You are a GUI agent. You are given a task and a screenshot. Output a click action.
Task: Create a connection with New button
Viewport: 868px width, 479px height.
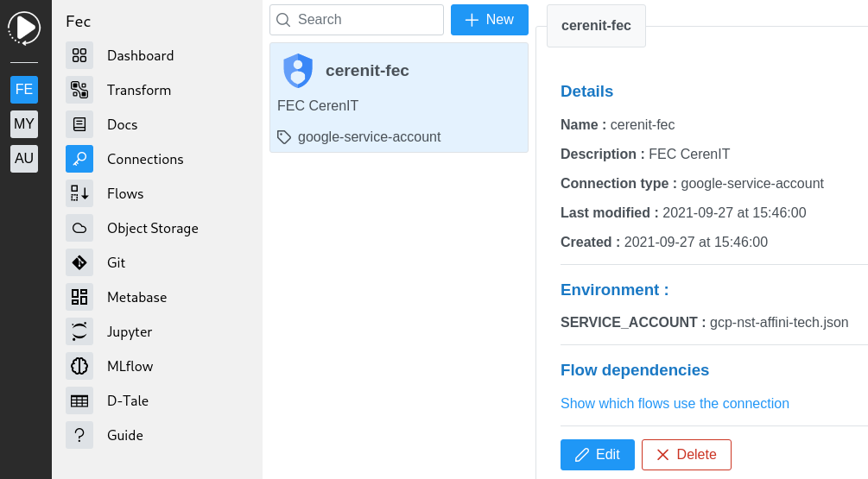point(489,20)
